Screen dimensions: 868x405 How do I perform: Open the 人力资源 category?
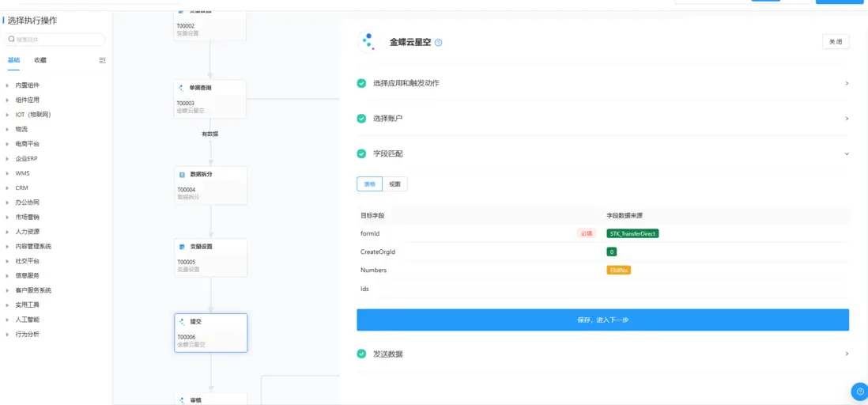coord(27,232)
